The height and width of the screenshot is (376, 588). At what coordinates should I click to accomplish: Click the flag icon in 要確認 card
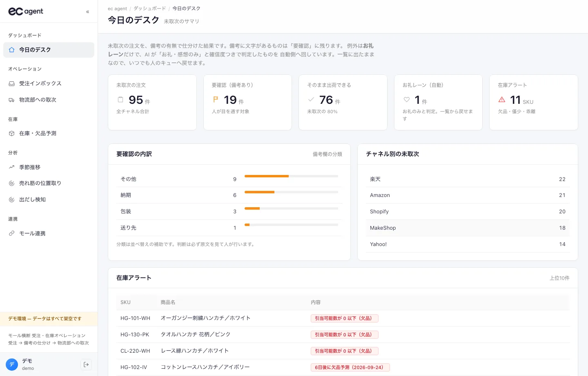(x=216, y=99)
